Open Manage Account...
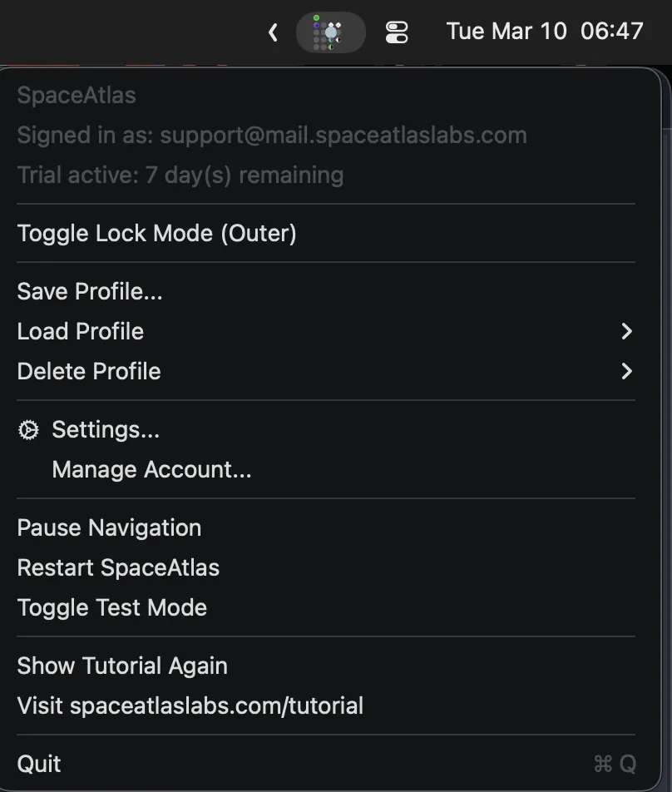 pos(151,469)
